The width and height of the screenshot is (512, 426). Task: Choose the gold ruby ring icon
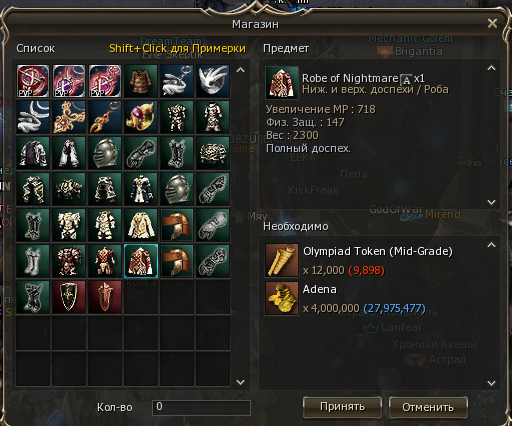pyautogui.click(x=141, y=117)
